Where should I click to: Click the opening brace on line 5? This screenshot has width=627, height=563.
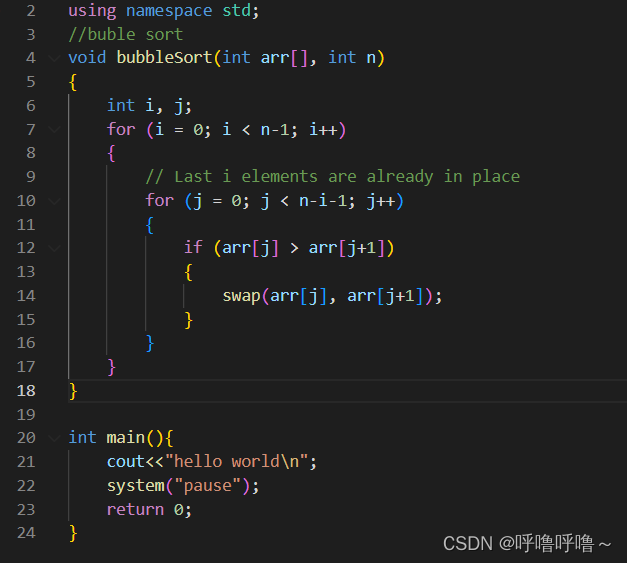(x=73, y=82)
